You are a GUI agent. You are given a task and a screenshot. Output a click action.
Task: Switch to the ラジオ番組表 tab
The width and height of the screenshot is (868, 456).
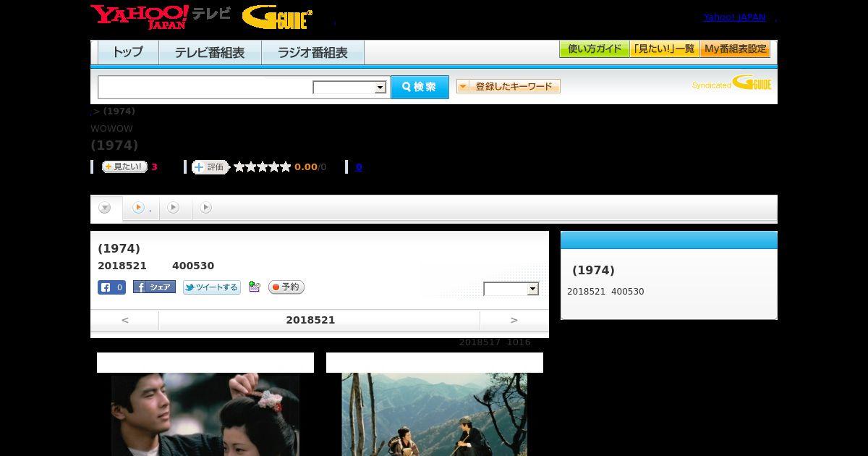(313, 53)
